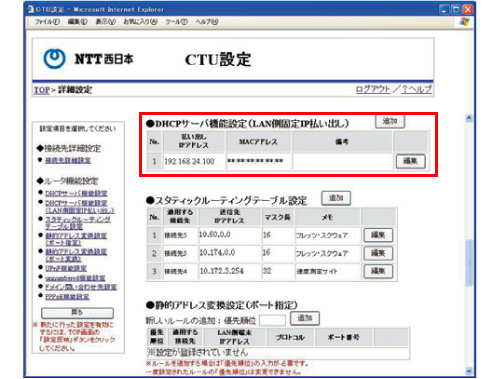The image size is (500, 379).
Task: Open スタティックルーティングテーブル設定 sidebar link
Action: tap(78, 223)
